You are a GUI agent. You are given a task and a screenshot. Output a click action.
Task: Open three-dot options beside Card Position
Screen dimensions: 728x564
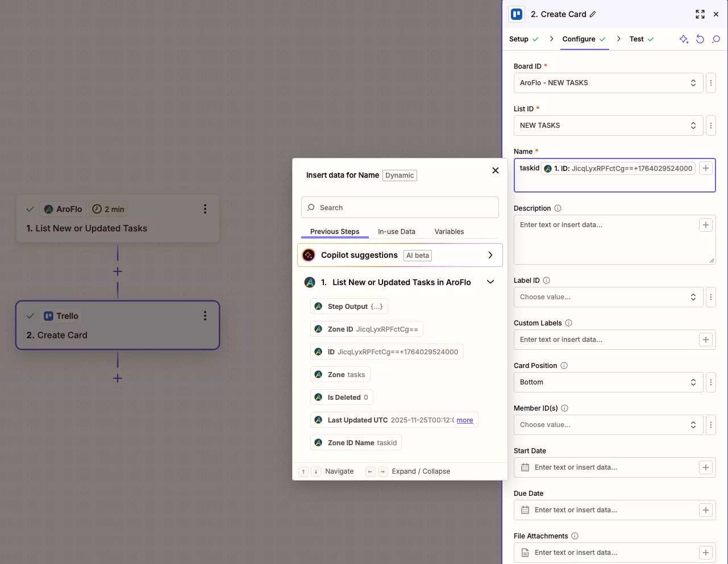(711, 382)
